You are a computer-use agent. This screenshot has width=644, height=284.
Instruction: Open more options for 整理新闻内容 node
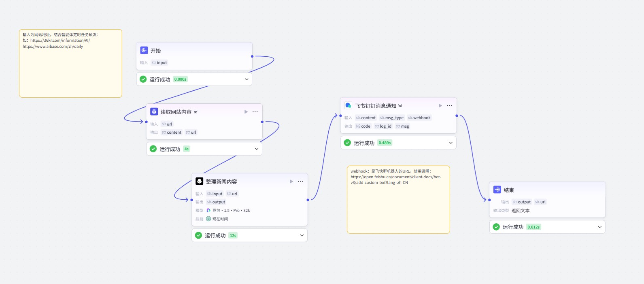pos(300,182)
